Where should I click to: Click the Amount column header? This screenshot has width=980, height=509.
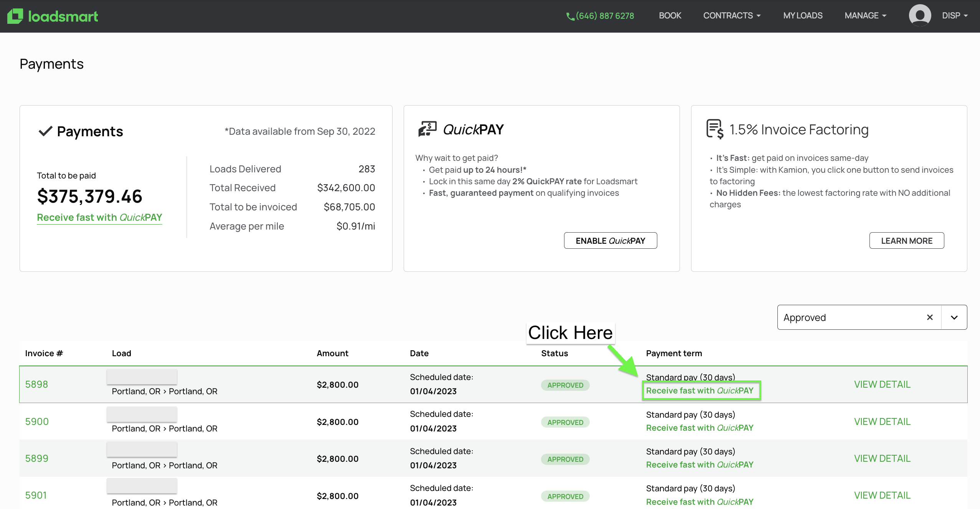tap(332, 353)
